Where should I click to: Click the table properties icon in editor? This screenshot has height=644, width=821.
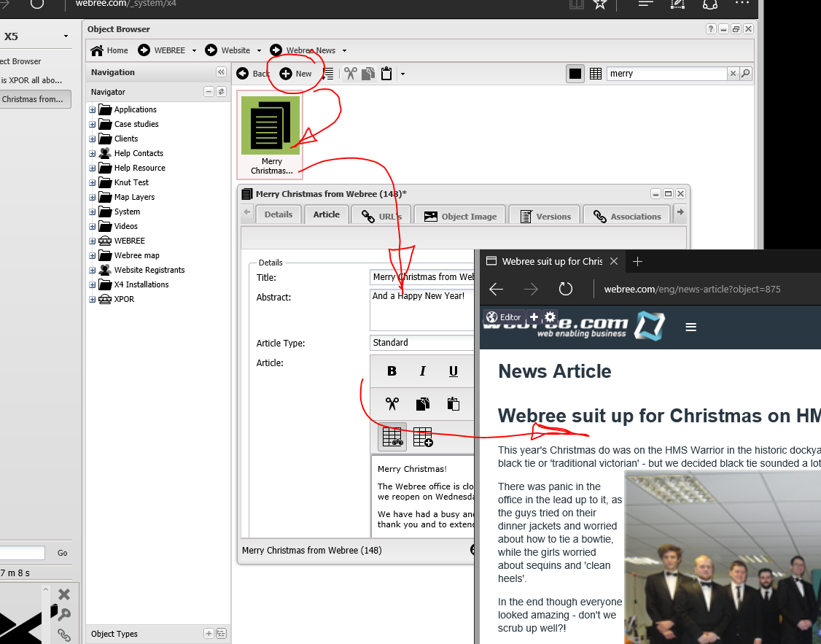pos(392,437)
